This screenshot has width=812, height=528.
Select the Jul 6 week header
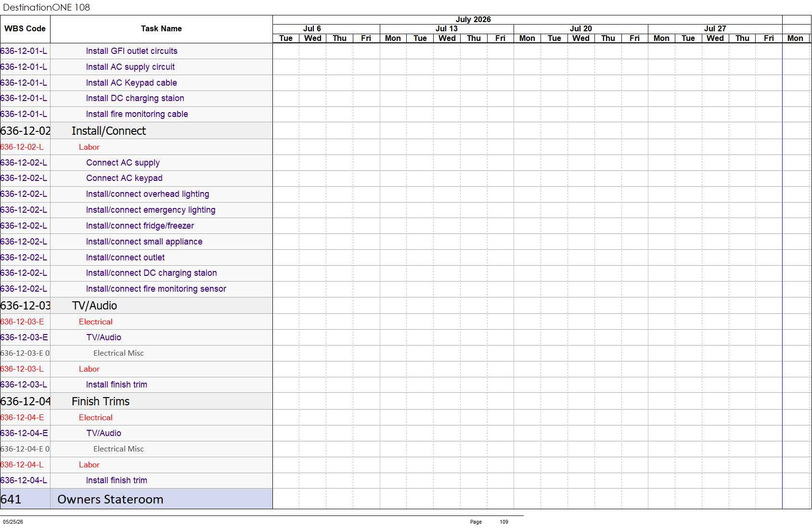312,29
